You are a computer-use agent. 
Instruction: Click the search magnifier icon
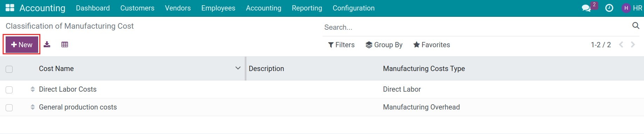(636, 26)
